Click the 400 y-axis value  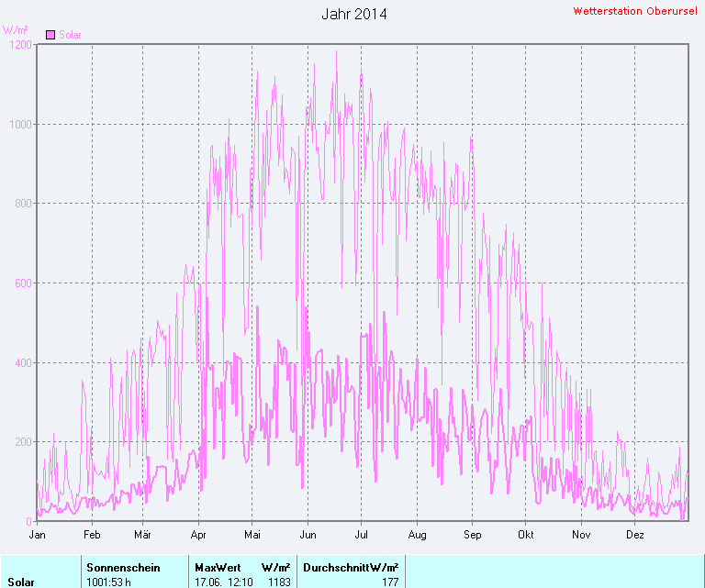coord(23,362)
